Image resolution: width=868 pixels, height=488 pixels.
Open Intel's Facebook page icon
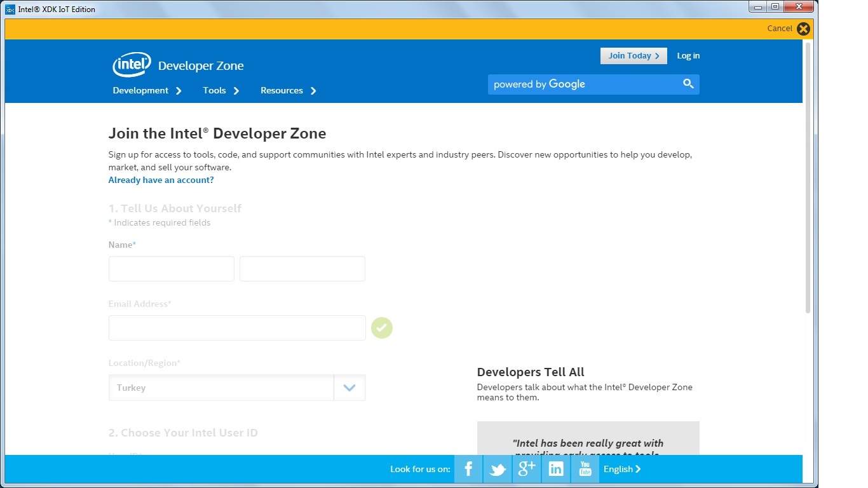tap(468, 469)
